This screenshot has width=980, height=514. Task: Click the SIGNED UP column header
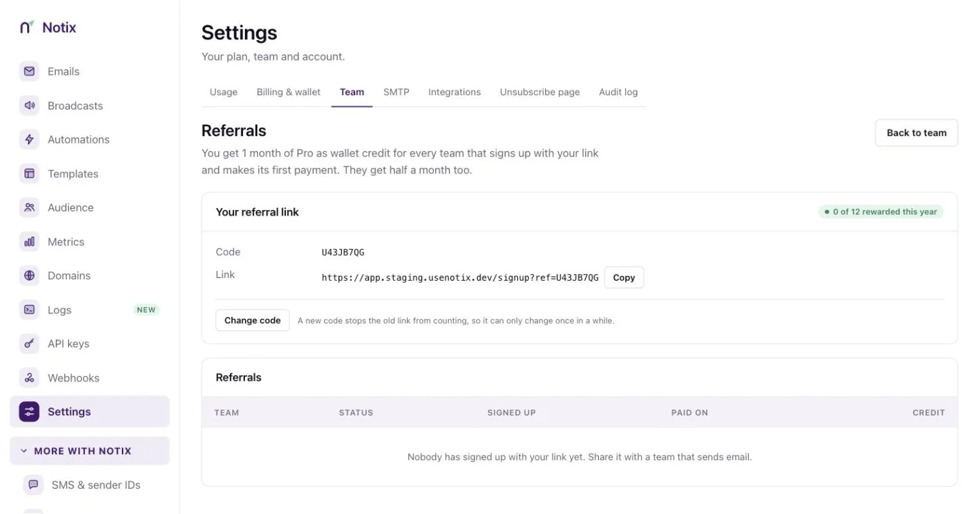512,413
